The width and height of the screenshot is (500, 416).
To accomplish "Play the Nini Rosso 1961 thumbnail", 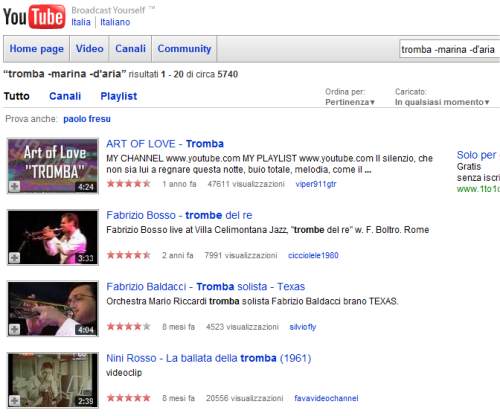I will (53, 380).
